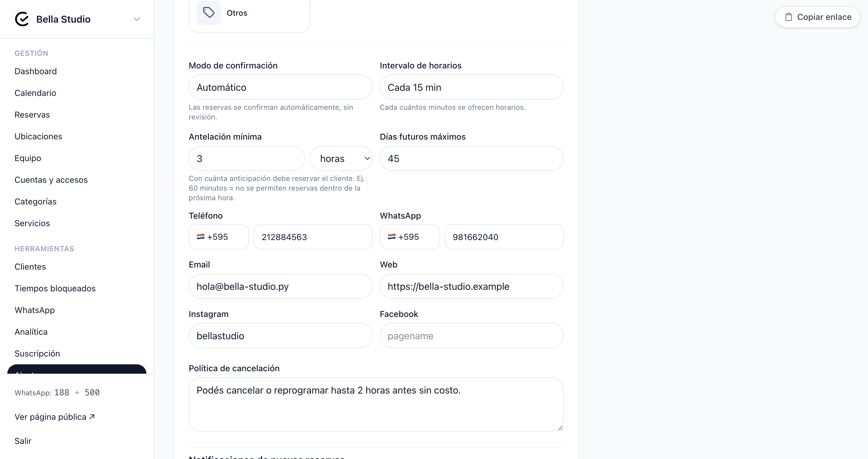Click the Paraguay flag in WhatsApp field

click(x=392, y=237)
